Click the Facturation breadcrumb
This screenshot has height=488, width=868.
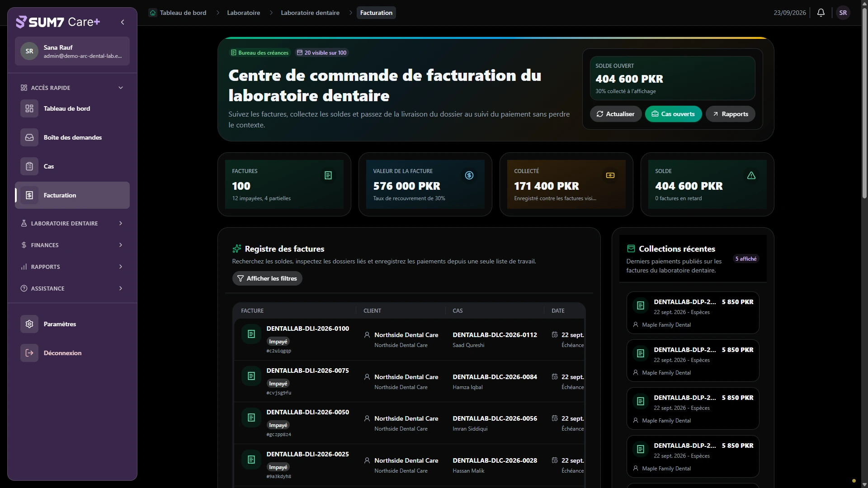point(376,13)
